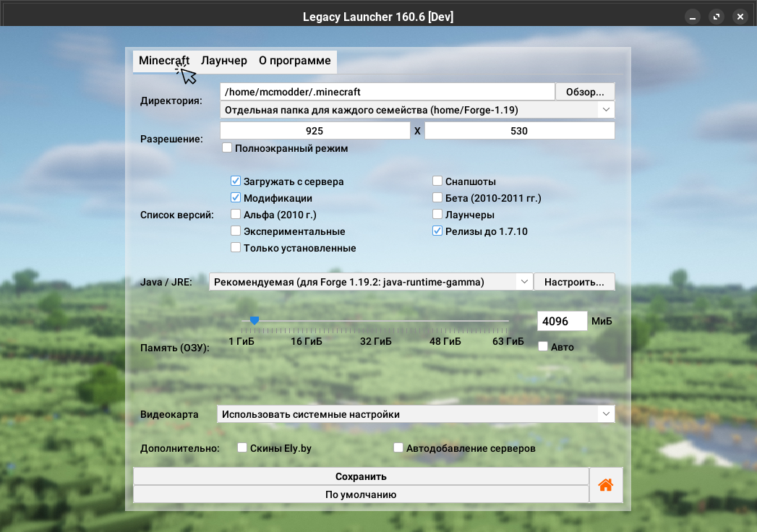
Task: Open the Лаунчер tab
Action: pyautogui.click(x=224, y=61)
